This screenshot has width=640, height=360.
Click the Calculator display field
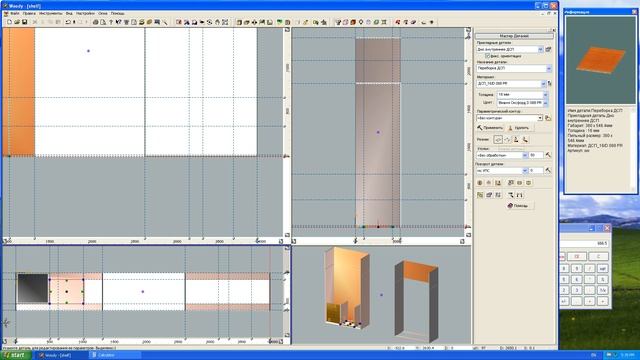(584, 243)
